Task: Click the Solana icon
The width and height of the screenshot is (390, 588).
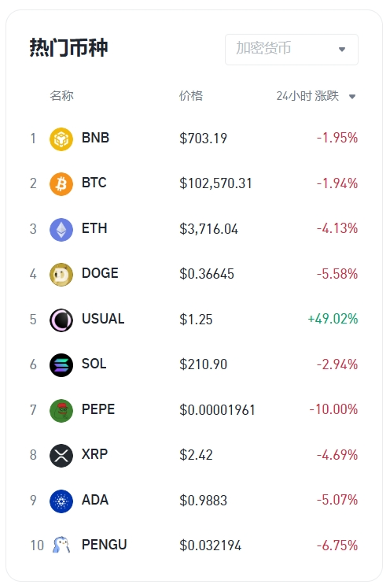Action: tap(61, 365)
